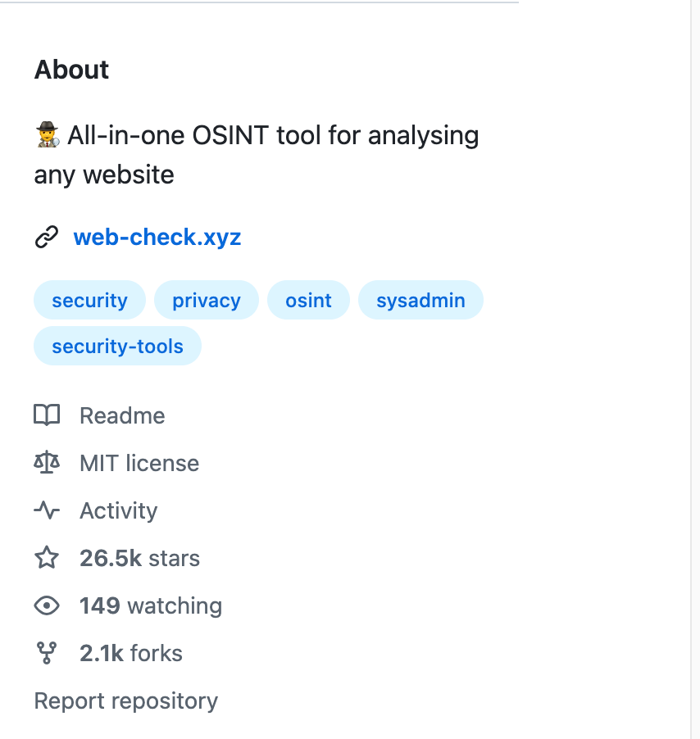Select the privacy topic tag
Image resolution: width=700 pixels, height=739 pixels.
206,301
